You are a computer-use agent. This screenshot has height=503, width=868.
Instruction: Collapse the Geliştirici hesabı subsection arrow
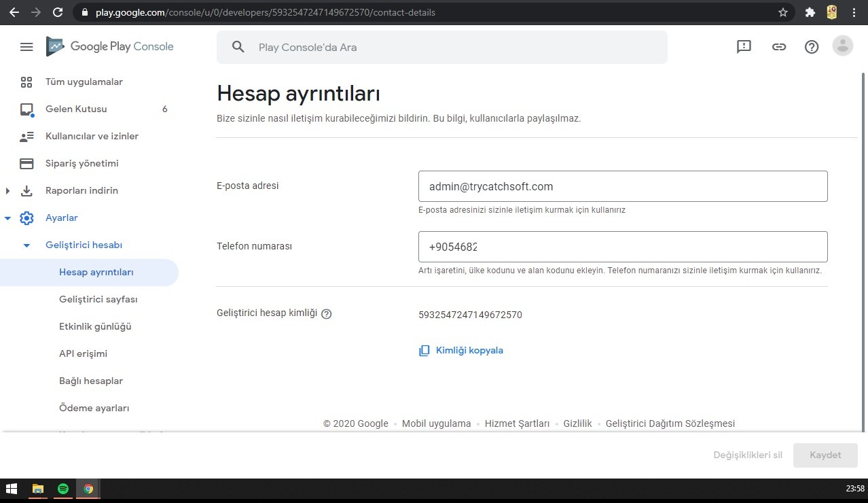pos(26,245)
